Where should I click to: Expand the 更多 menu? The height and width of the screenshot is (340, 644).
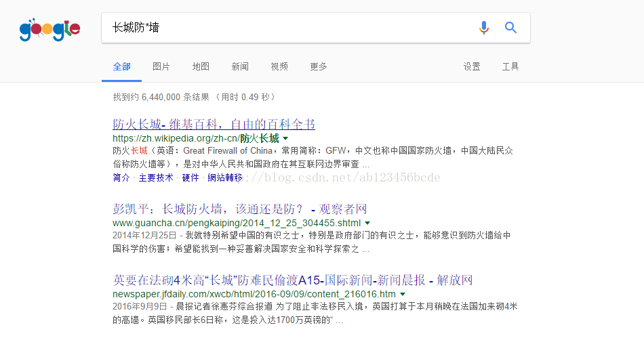pos(319,67)
